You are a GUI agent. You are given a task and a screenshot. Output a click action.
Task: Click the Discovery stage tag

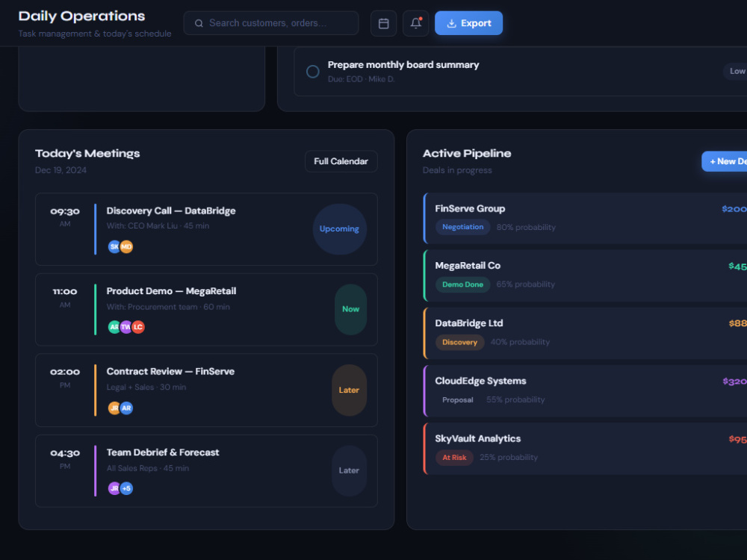pyautogui.click(x=459, y=343)
